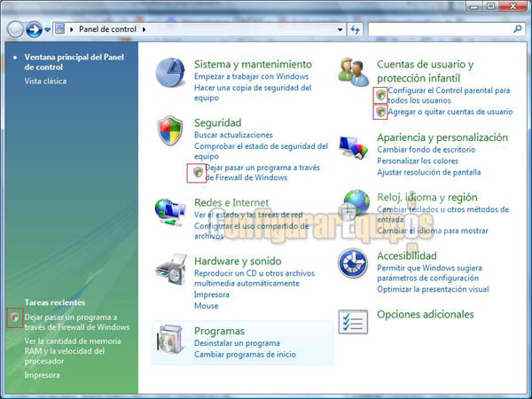
Task: Open Hardware y sonido heading
Action: pos(238,261)
